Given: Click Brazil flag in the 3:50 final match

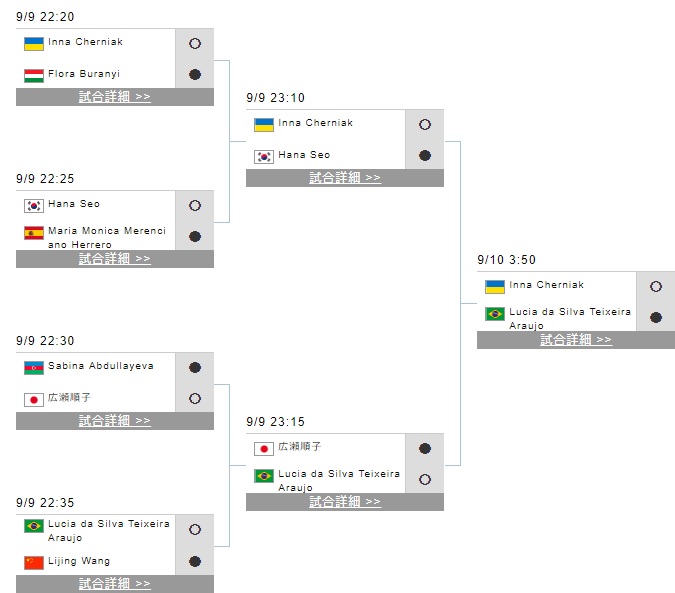Looking at the screenshot, I should [495, 314].
